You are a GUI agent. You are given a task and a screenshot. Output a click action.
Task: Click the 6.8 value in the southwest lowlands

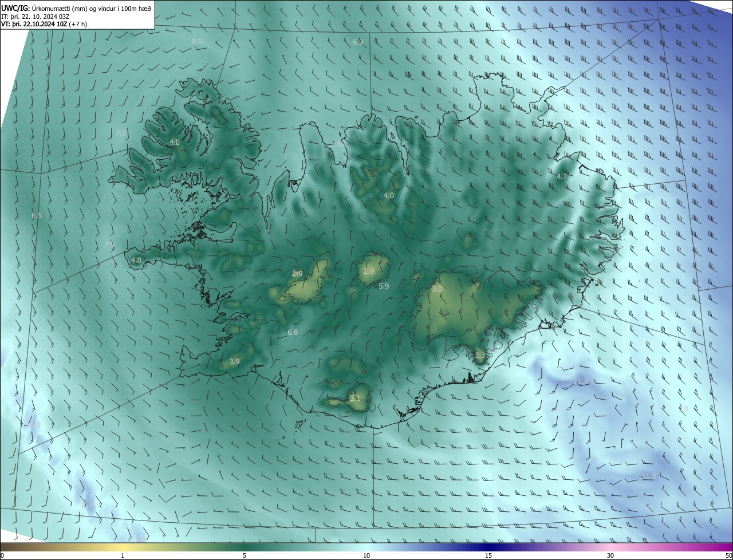[x=293, y=333]
